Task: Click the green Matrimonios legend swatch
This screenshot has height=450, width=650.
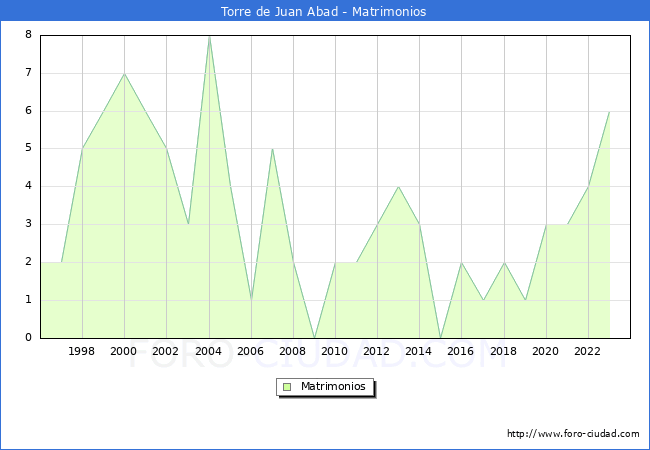Action: click(x=287, y=387)
